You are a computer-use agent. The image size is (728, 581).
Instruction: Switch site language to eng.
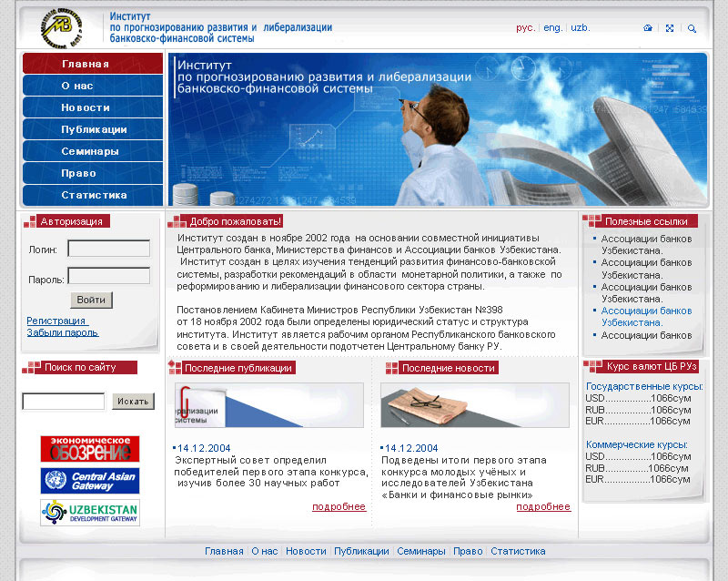pyautogui.click(x=552, y=28)
